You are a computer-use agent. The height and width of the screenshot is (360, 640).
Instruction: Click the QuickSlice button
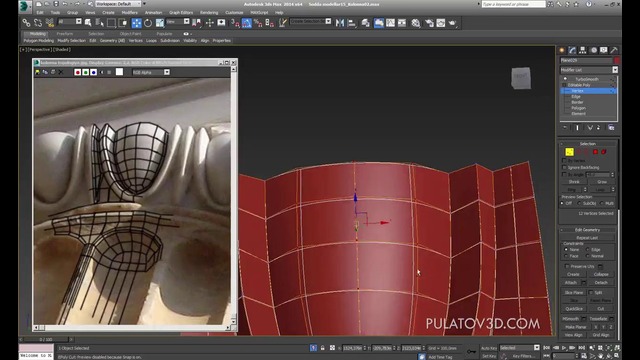click(x=574, y=309)
